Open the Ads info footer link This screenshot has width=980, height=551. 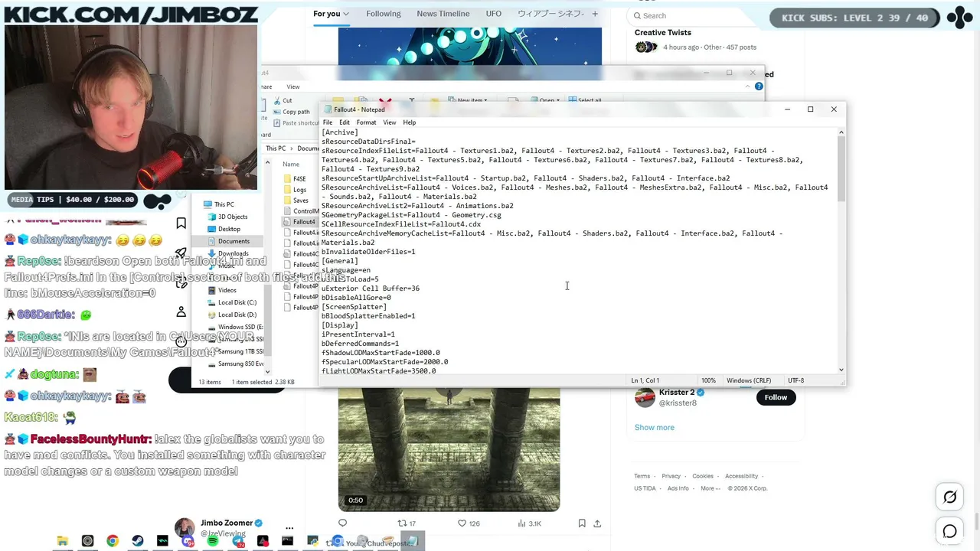(x=678, y=488)
